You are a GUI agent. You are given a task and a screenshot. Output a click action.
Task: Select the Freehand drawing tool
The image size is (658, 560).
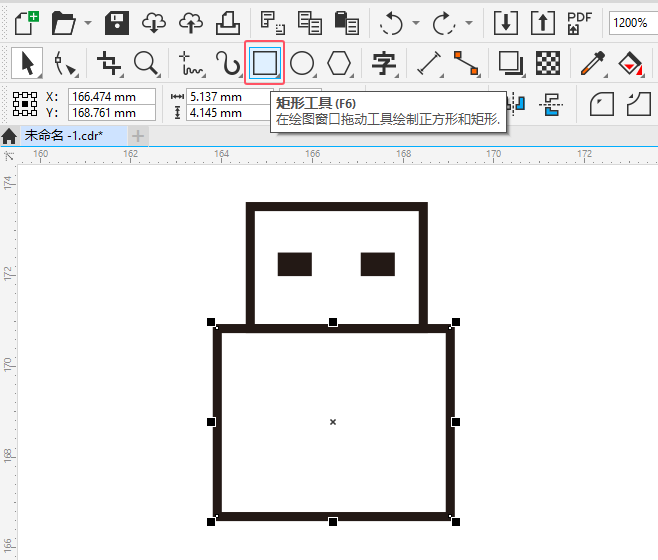pos(191,63)
